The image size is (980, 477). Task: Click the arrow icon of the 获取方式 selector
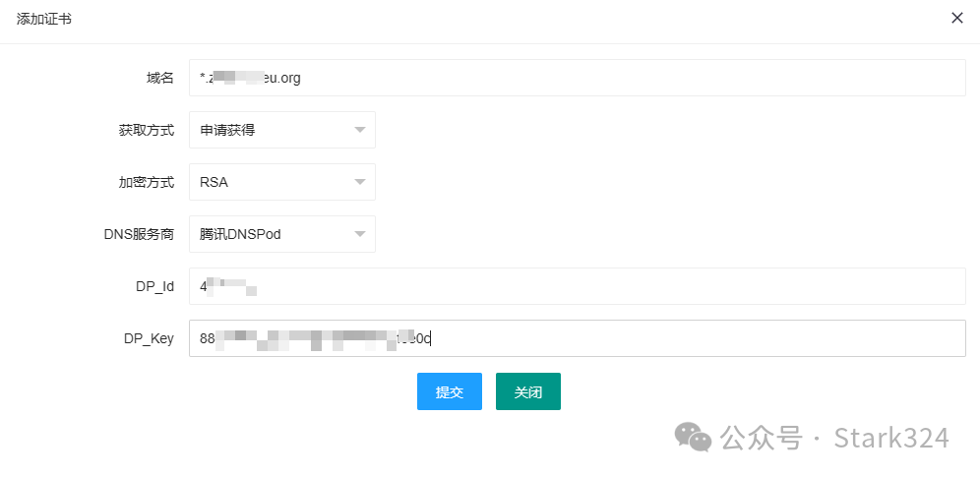point(360,130)
